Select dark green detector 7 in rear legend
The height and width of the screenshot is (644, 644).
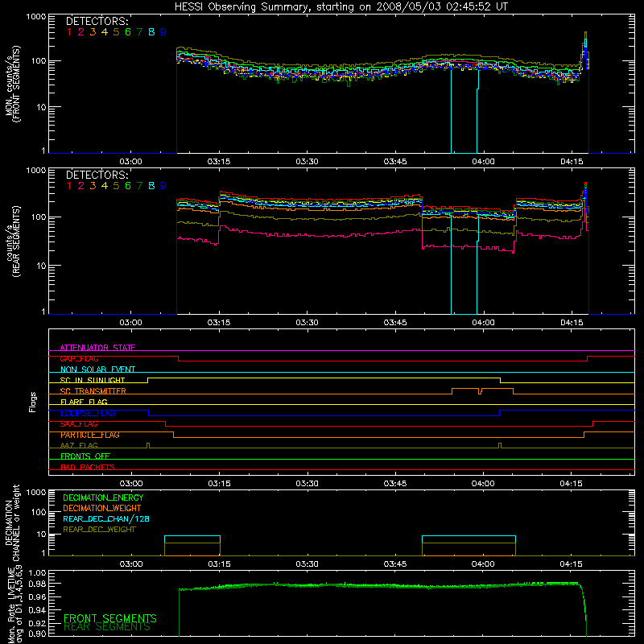click(139, 186)
